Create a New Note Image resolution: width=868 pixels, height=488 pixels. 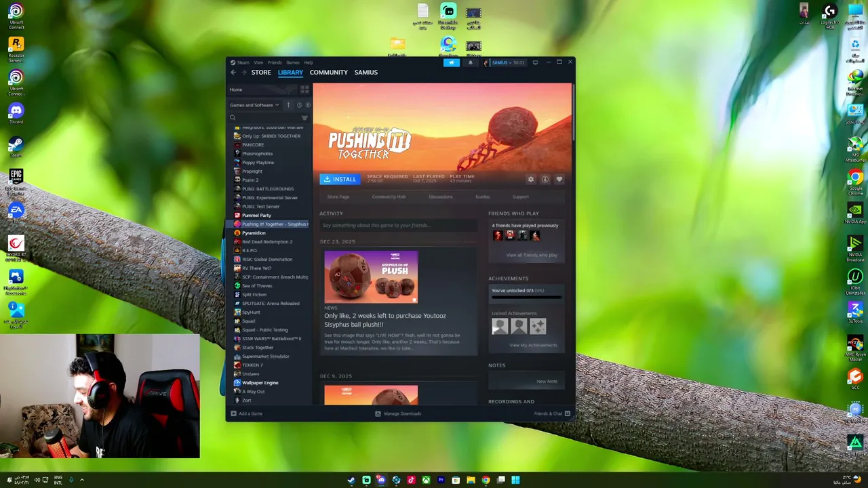547,382
